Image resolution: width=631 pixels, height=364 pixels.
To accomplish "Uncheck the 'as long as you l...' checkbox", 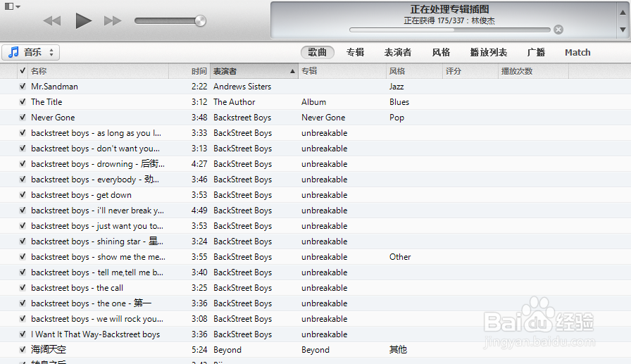I will (23, 133).
